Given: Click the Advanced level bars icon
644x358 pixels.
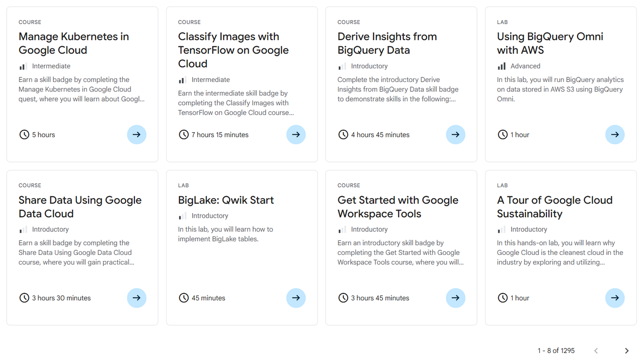Looking at the screenshot, I should 502,66.
